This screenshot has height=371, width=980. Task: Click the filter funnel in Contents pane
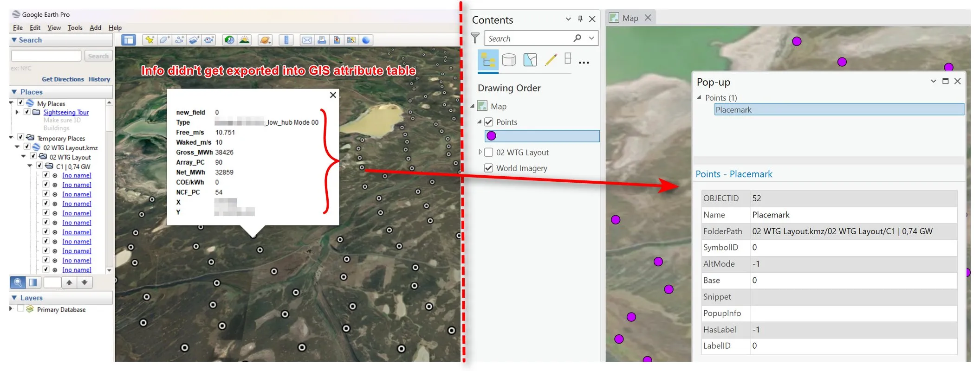coord(475,38)
